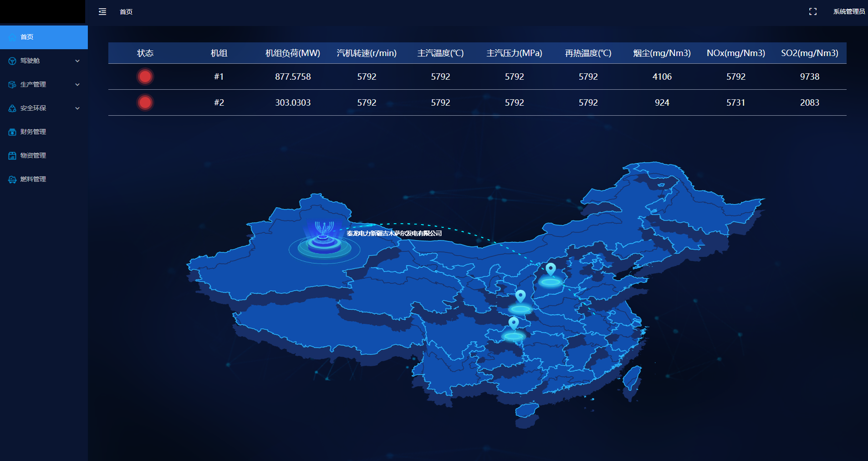The height and width of the screenshot is (461, 868).
Task: Select the 机组负荷(MW) column header
Action: click(292, 53)
